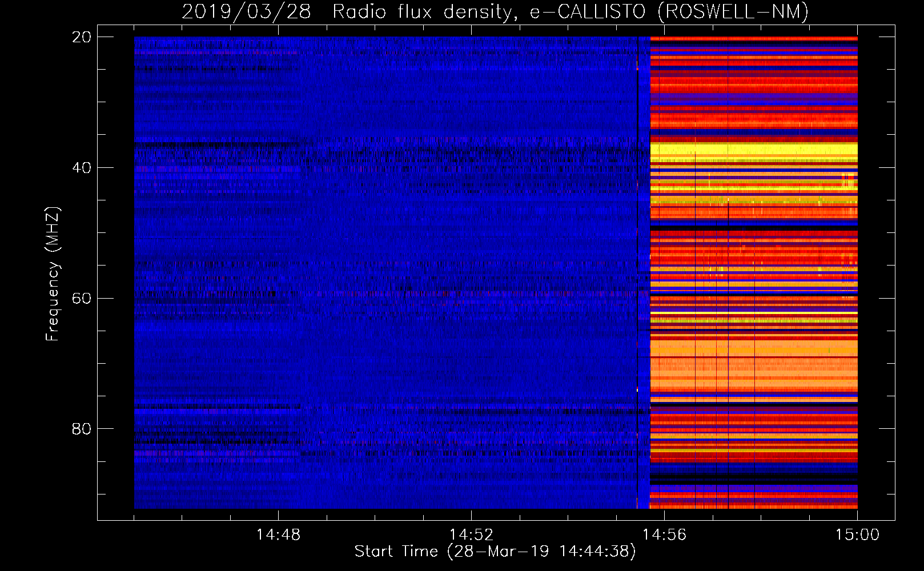
Task: Click the 40 MHz frequency label
Action: tap(82, 168)
